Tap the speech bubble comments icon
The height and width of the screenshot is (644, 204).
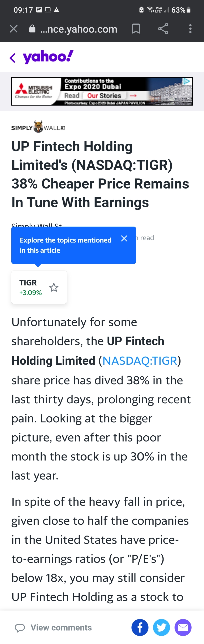point(20,628)
